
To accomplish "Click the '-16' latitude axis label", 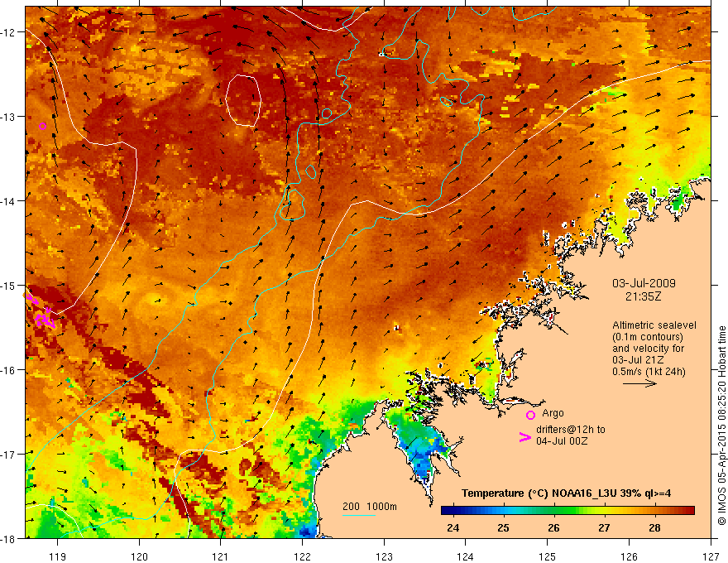I will tap(8, 370).
